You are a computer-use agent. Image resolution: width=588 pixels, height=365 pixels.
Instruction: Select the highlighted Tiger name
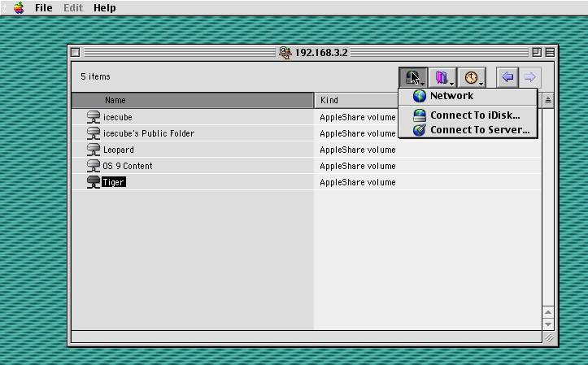tap(114, 182)
